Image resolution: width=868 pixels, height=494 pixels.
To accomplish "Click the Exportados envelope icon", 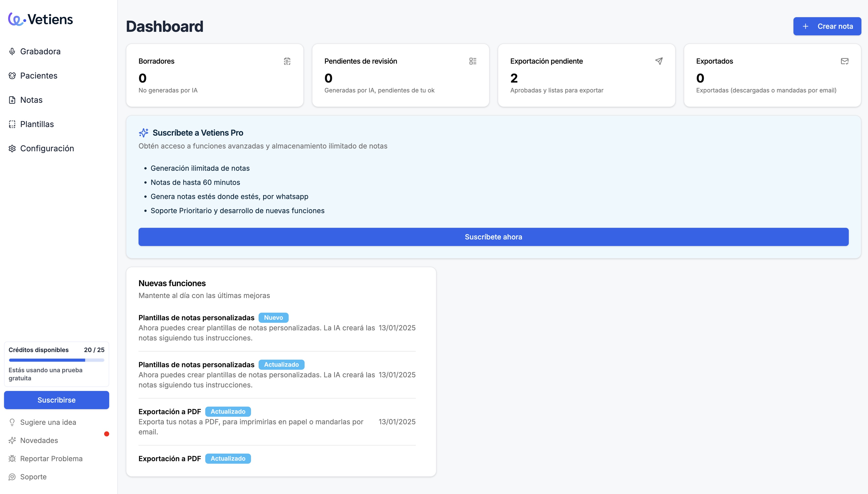I will (x=844, y=61).
